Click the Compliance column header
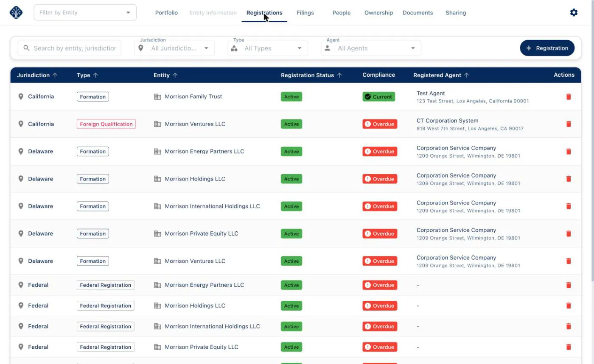 [x=378, y=75]
